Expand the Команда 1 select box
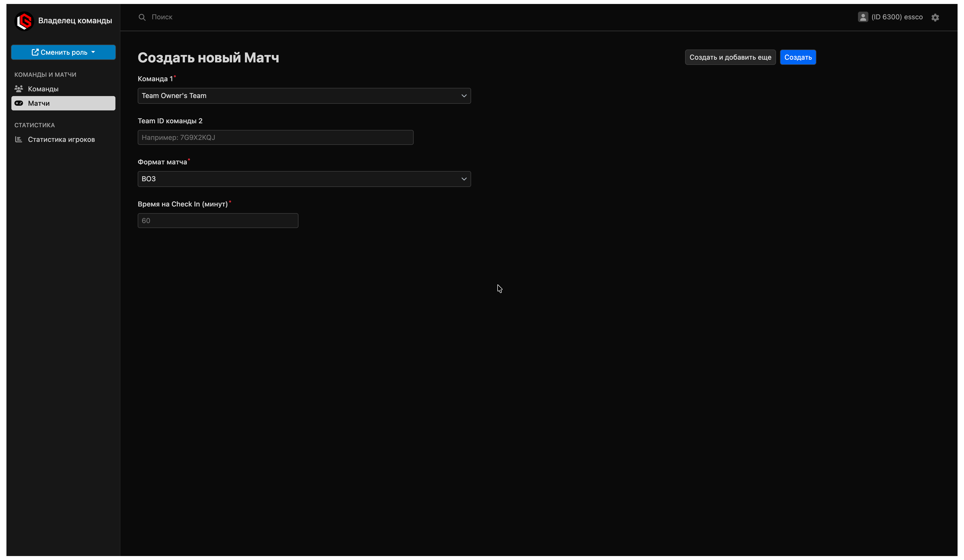 click(x=304, y=96)
